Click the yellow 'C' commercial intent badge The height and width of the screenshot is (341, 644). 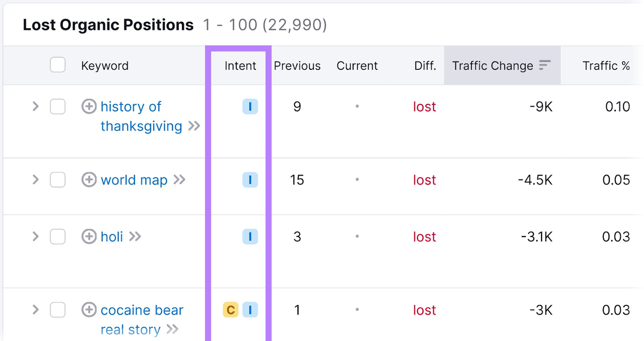pos(231,310)
